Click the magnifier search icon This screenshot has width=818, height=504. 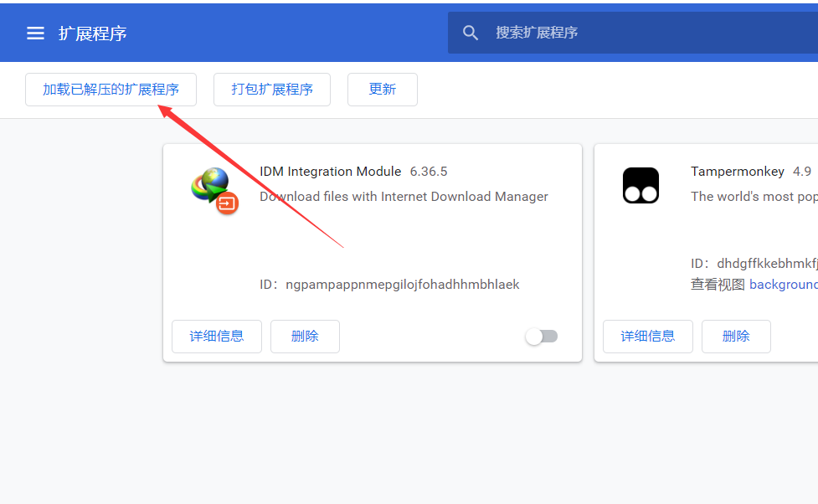[471, 33]
